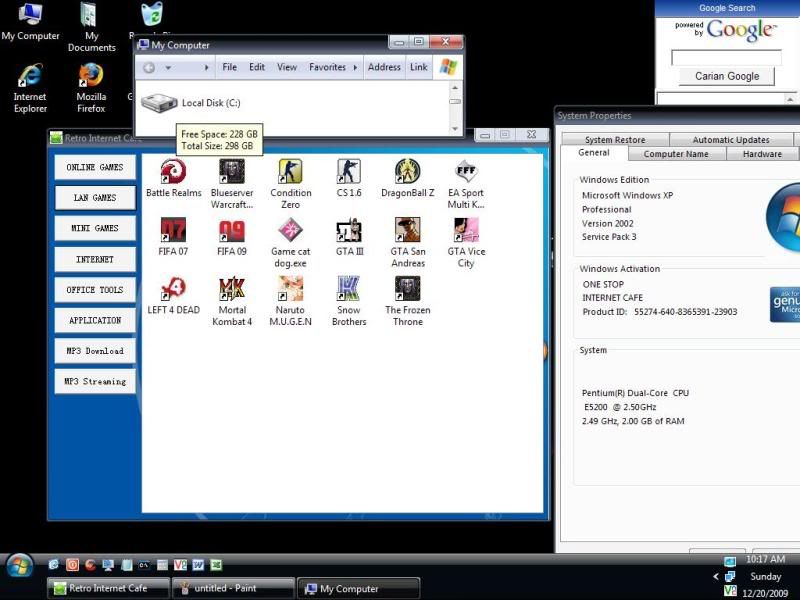
Task: Launch the DragonBall Z game icon
Action: tap(408, 178)
